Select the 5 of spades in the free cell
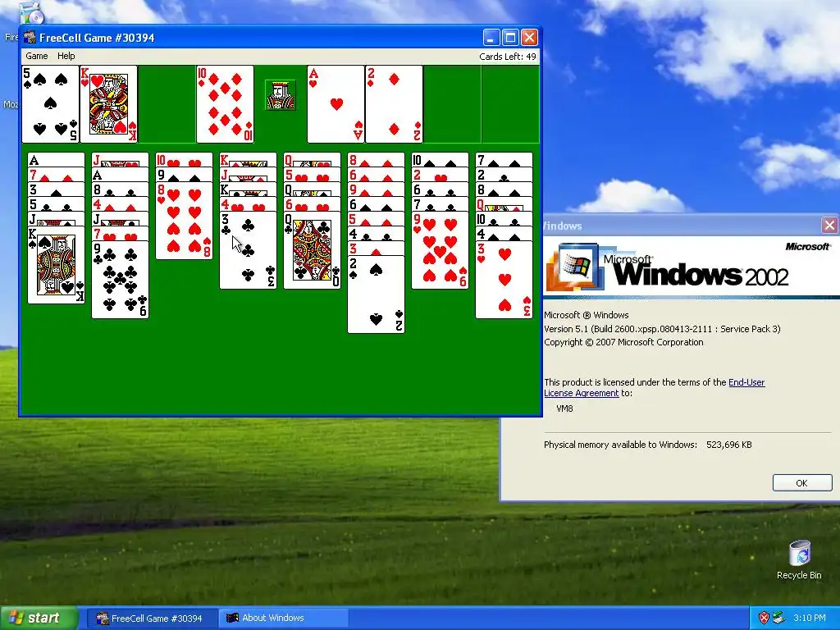This screenshot has height=630, width=840. pos(50,104)
